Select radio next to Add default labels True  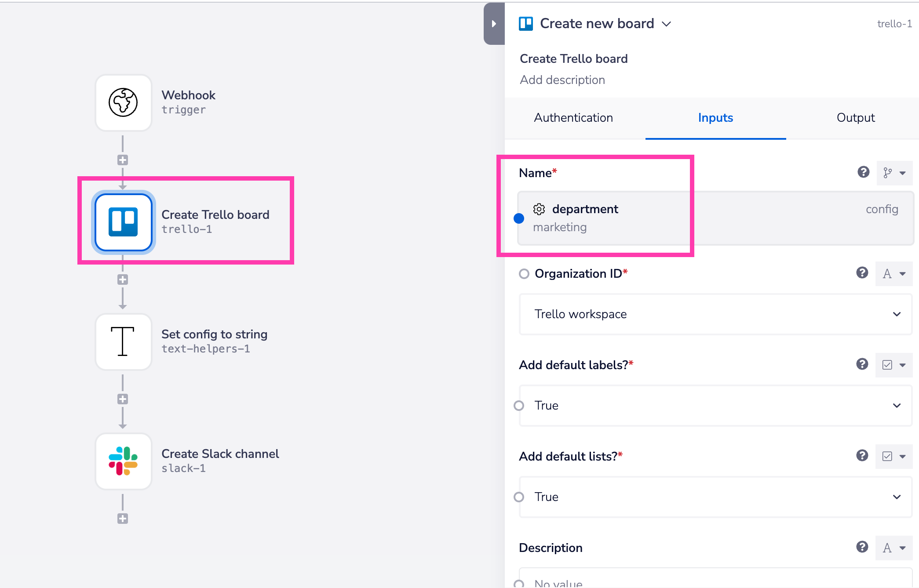pyautogui.click(x=519, y=406)
